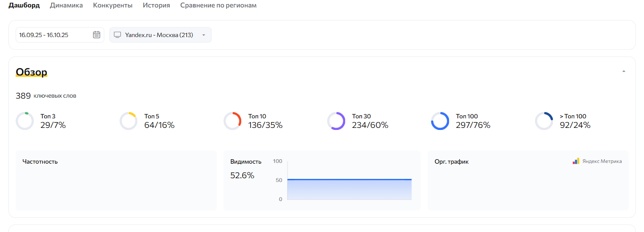Image resolution: width=644 pixels, height=232 pixels.
Task: Click the Яндекс Метрика logo icon
Action: [x=576, y=161]
